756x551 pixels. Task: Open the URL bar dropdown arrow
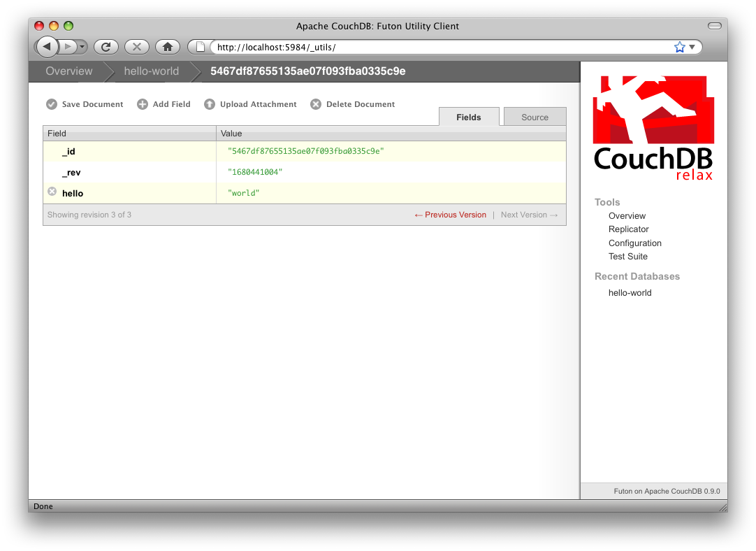coord(692,47)
